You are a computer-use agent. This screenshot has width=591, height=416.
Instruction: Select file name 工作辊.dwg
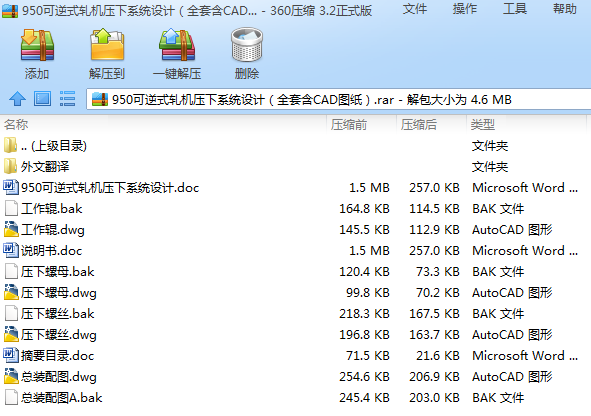53,230
